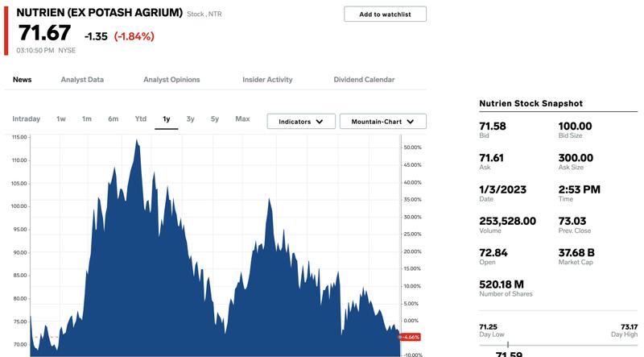This screenshot has height=357, width=644.
Task: Click the 73.17 Day High value
Action: pos(629,327)
